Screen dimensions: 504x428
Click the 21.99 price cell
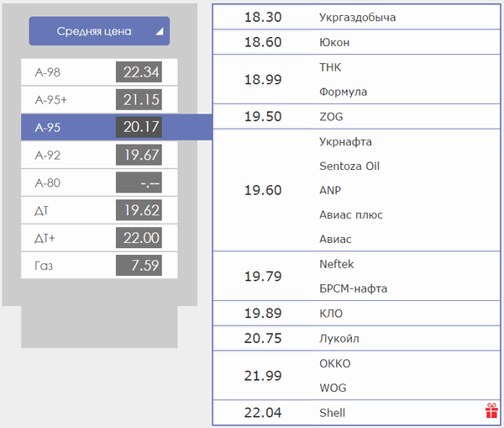click(263, 376)
